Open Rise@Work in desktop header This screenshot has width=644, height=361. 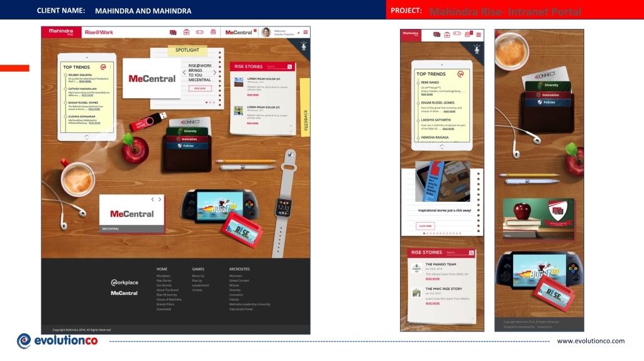[99, 32]
